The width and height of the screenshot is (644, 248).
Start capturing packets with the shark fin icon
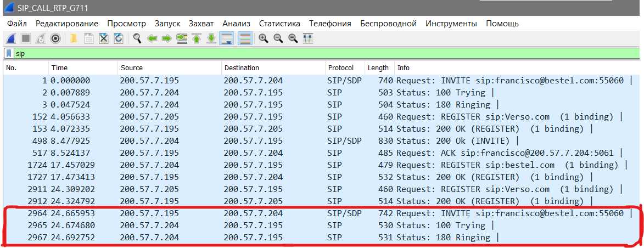click(x=10, y=38)
